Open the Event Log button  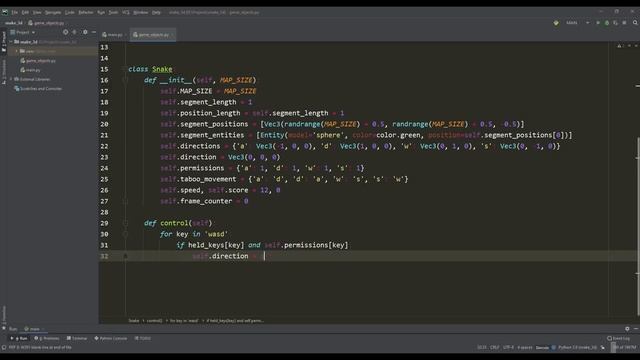click(619, 338)
